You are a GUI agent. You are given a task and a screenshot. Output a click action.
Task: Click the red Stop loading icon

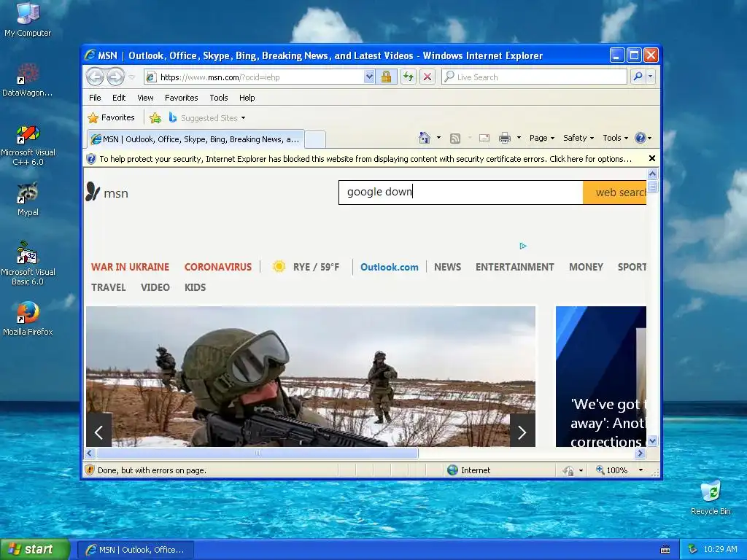427,77
